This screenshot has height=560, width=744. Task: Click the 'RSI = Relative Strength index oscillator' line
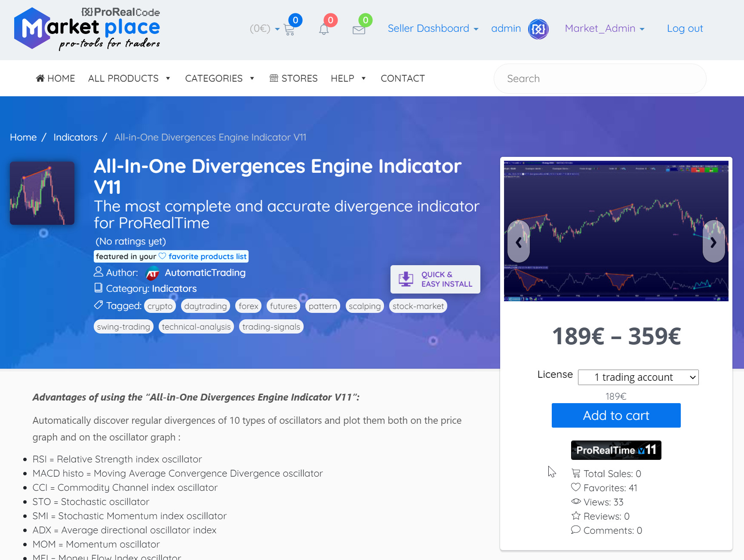[117, 459]
